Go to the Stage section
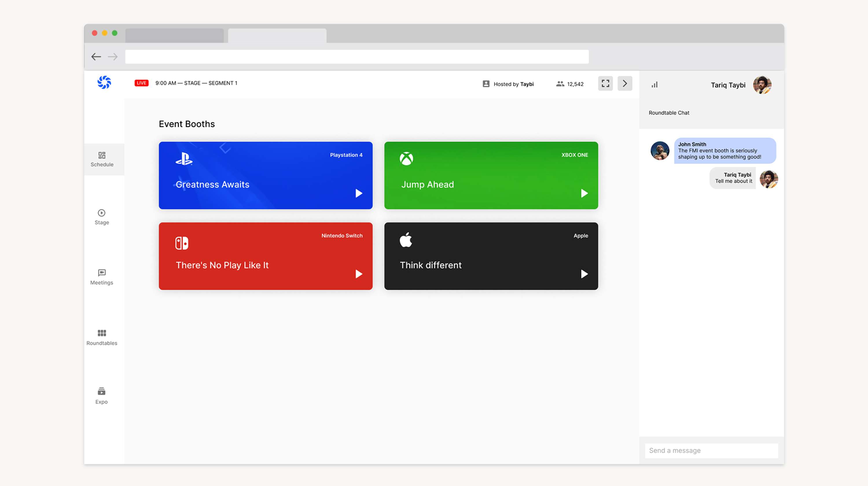This screenshot has height=486, width=868. 102,217
